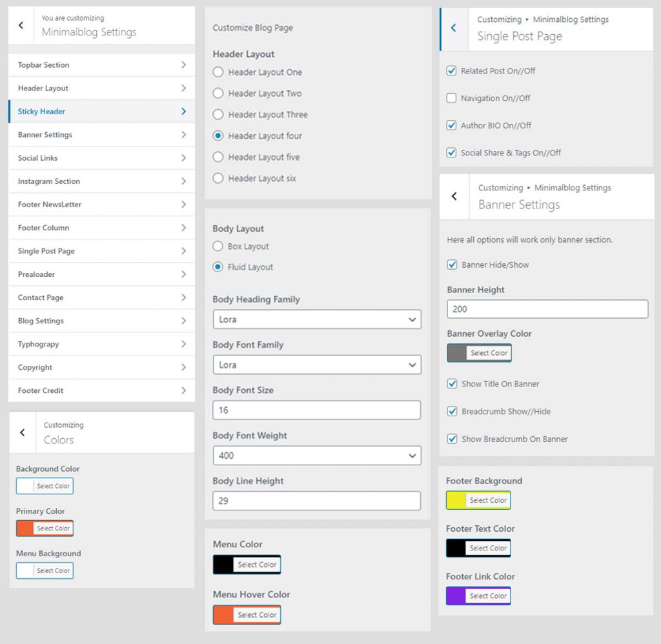Viewport: 661px width, 644px height.
Task: Click black Footer Text Color swatch
Action: click(456, 548)
